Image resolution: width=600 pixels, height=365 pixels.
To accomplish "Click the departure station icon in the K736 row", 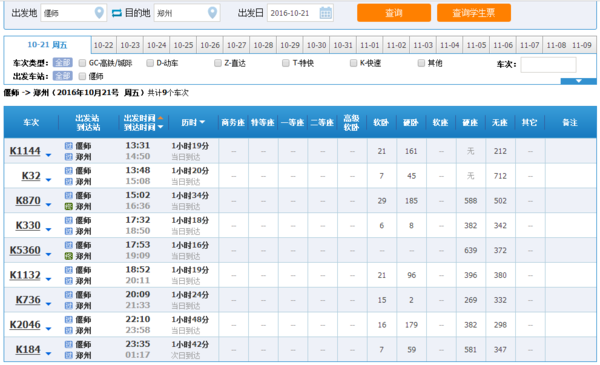I will click(68, 295).
